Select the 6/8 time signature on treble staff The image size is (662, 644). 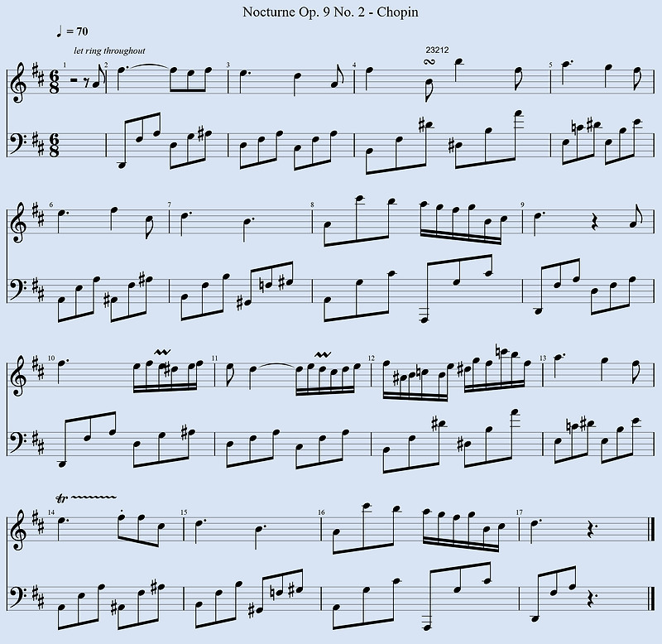54,83
